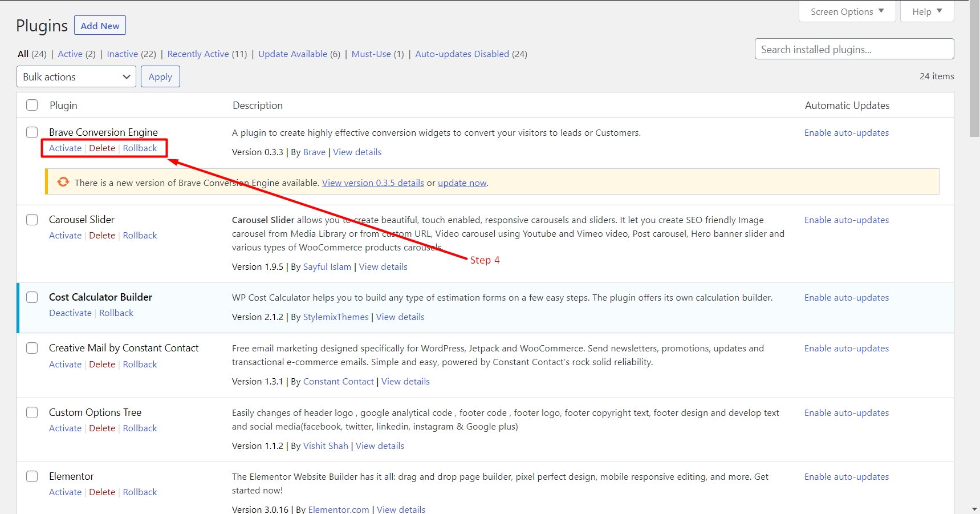The height and width of the screenshot is (514, 980).
Task: Delete Brave Conversion Engine plugin
Action: 102,148
